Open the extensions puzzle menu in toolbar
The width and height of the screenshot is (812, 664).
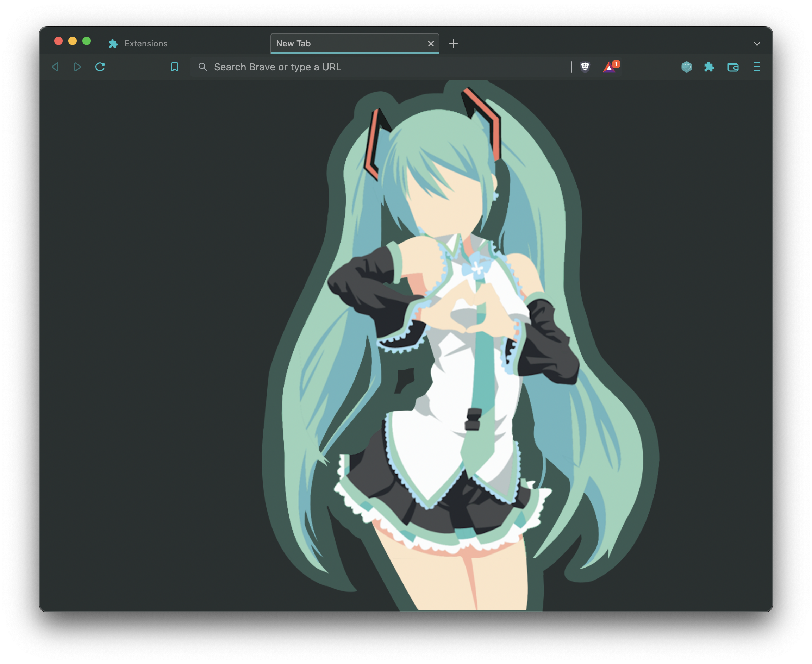click(x=709, y=67)
